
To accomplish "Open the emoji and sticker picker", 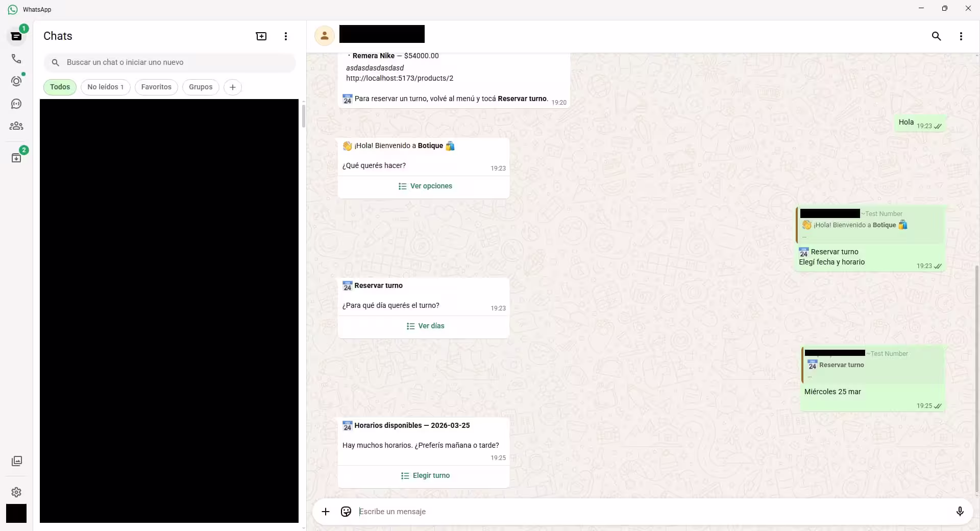I will pyautogui.click(x=346, y=512).
